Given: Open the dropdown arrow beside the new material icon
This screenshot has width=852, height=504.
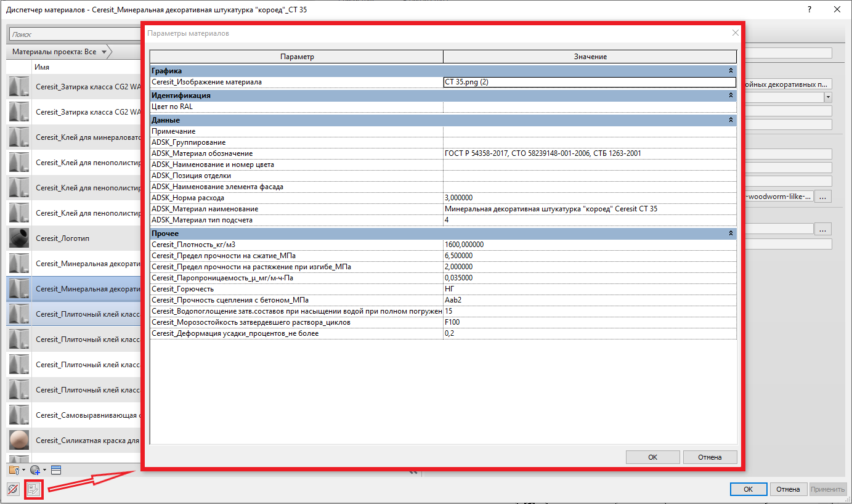Looking at the screenshot, I should (x=44, y=471).
